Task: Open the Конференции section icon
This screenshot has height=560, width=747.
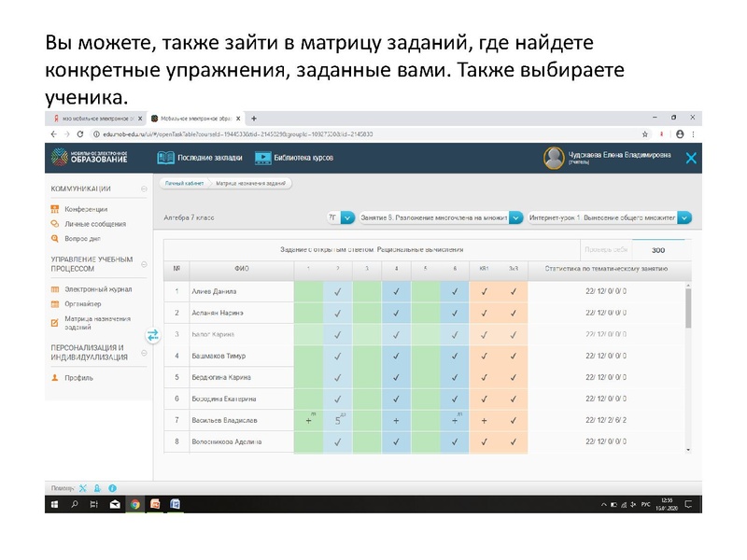Action: click(x=53, y=209)
